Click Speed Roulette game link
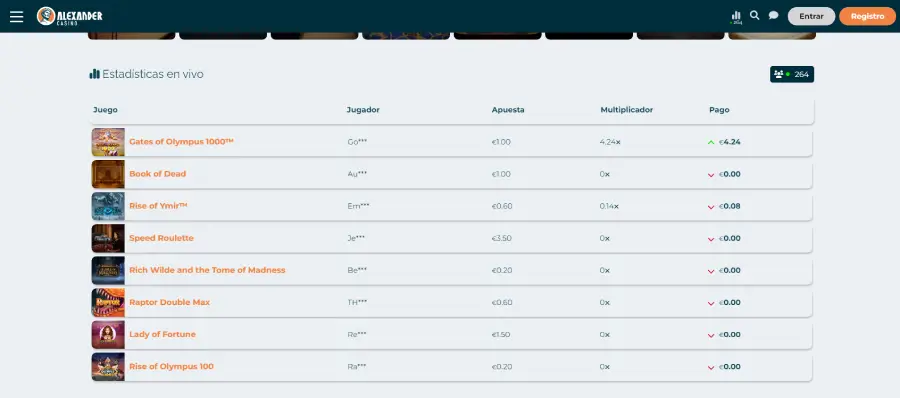Viewport: 900px width, 398px height. 161,238
